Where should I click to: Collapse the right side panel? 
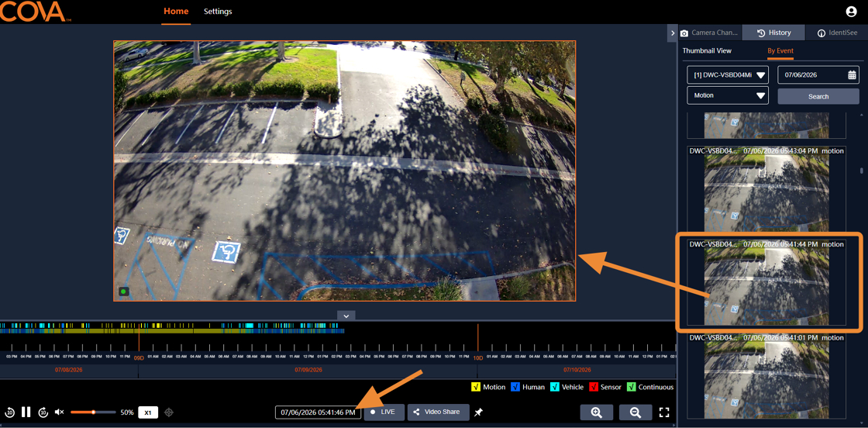pyautogui.click(x=673, y=33)
